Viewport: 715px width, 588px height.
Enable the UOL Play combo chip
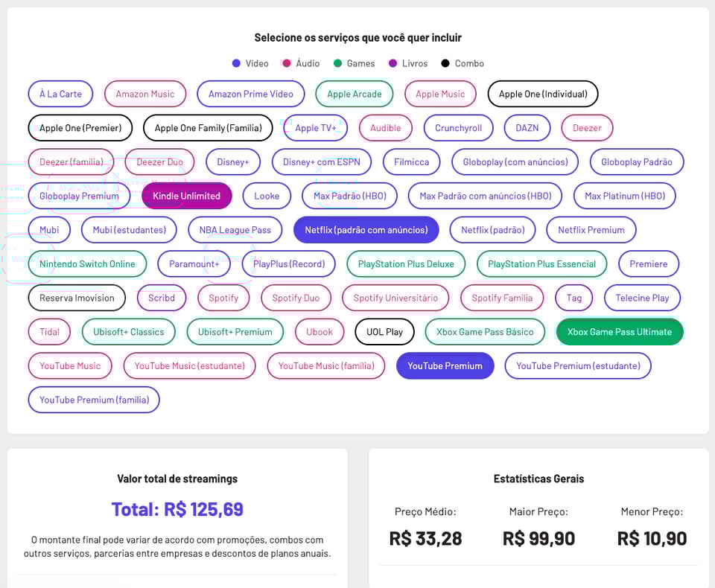(384, 332)
